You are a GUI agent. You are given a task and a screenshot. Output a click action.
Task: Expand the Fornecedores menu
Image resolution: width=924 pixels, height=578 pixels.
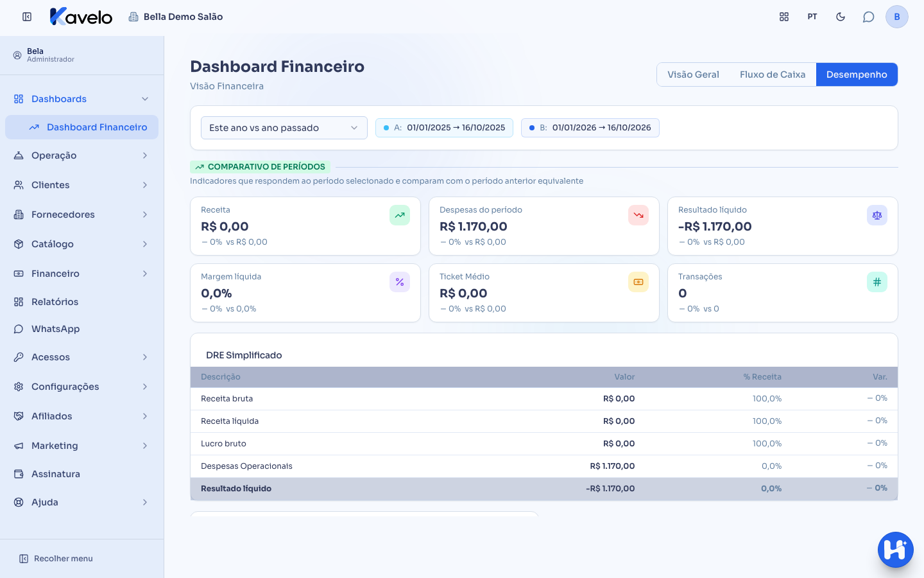pos(82,215)
